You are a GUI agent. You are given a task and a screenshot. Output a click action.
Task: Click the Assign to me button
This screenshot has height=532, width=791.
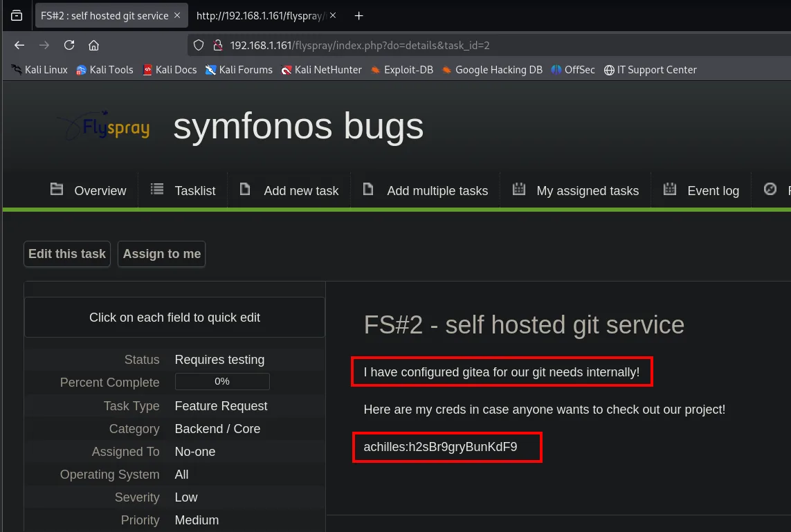161,254
